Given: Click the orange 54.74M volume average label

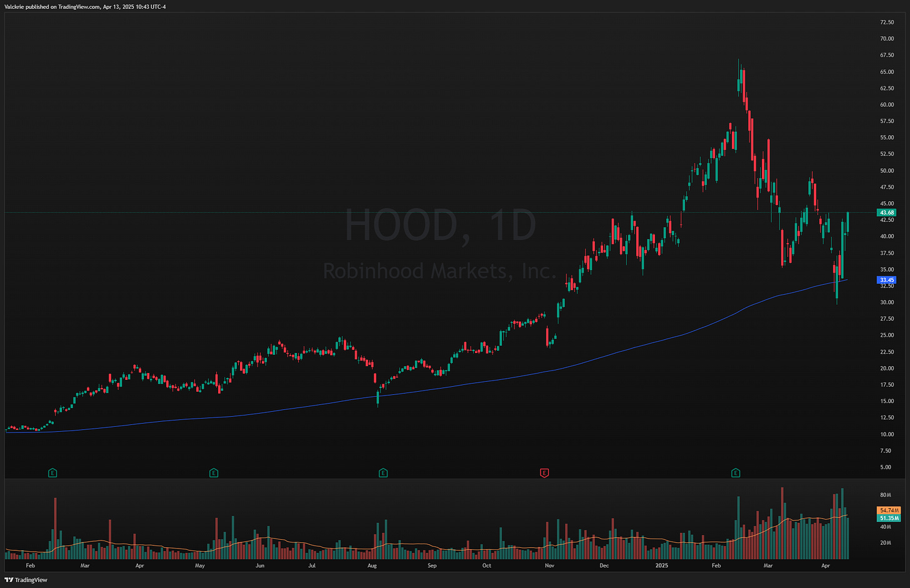Looking at the screenshot, I should tap(889, 511).
